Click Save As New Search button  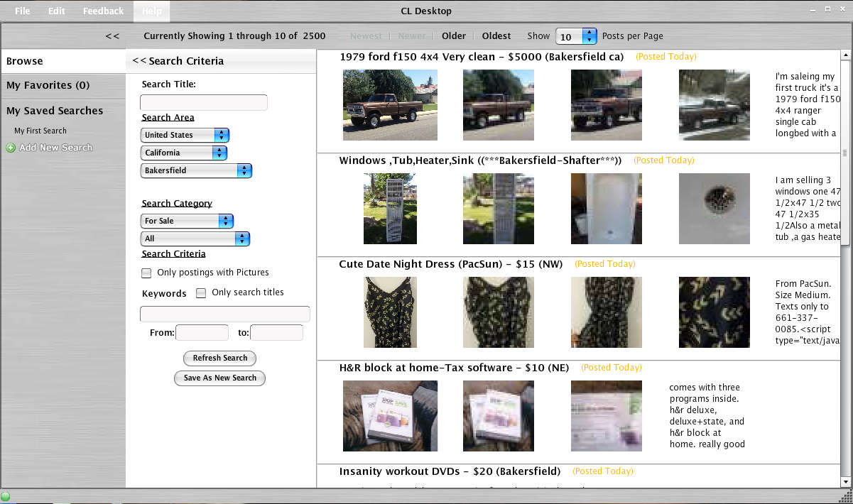pos(219,378)
